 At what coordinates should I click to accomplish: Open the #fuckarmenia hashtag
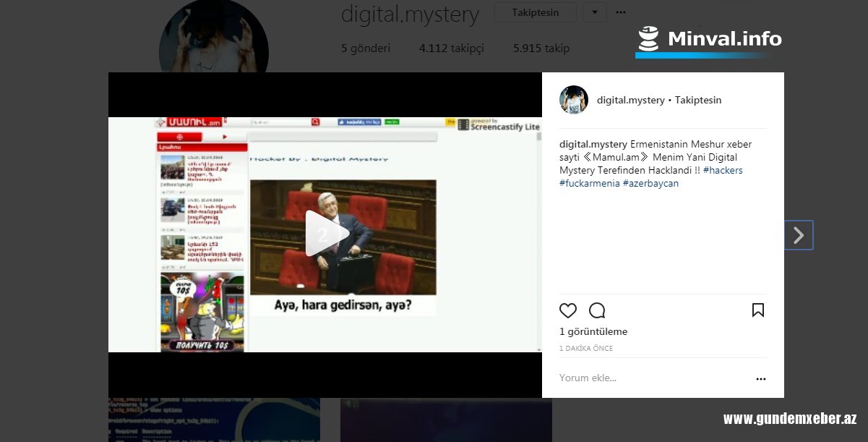coord(589,183)
